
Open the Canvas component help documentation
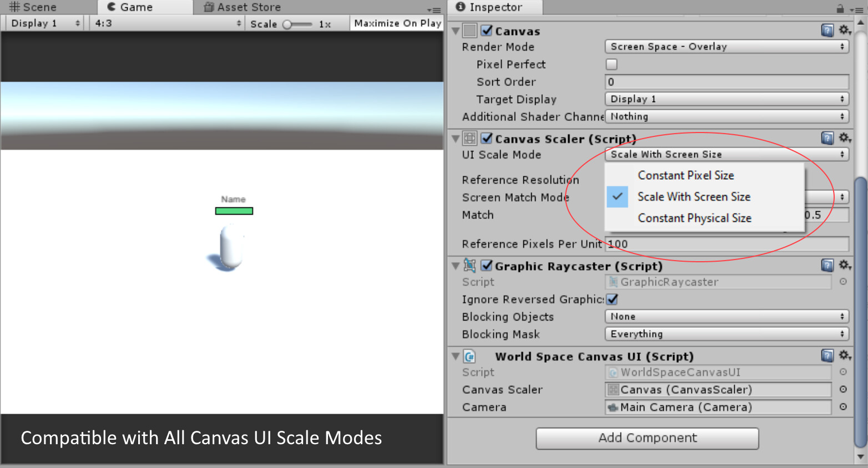pyautogui.click(x=827, y=30)
